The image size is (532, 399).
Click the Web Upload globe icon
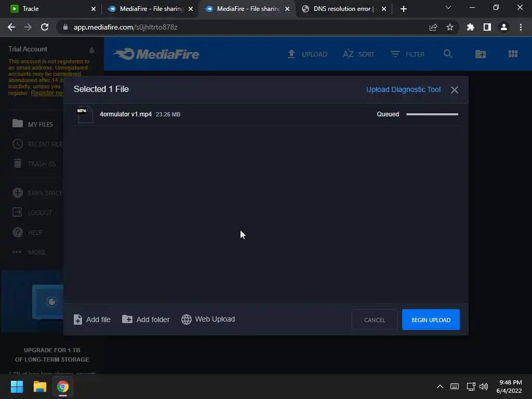coord(187,320)
